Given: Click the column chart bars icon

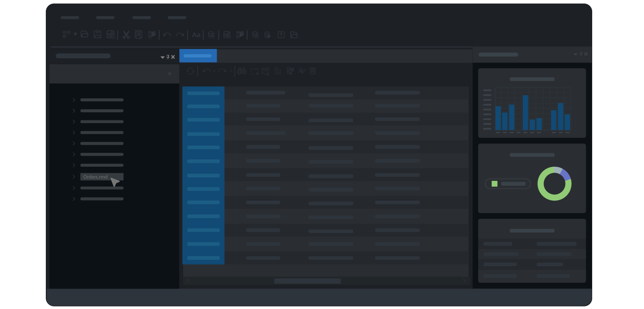Looking at the screenshot, I should [x=277, y=71].
